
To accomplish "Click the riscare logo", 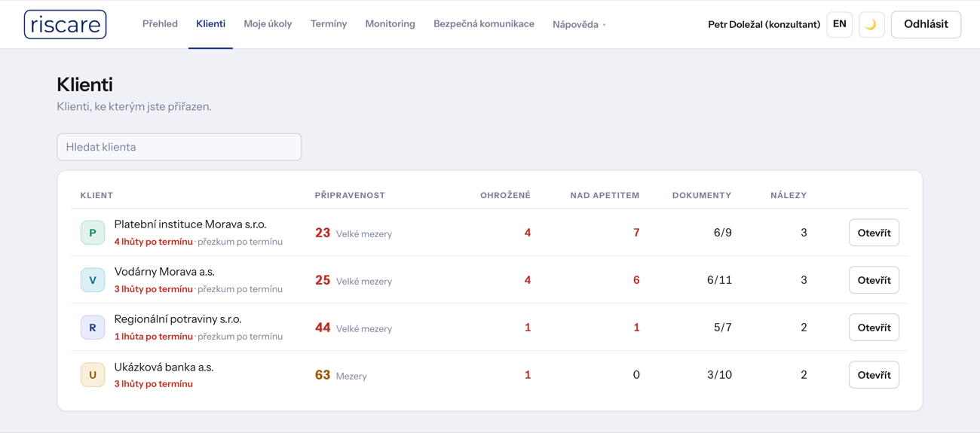I will (x=65, y=24).
